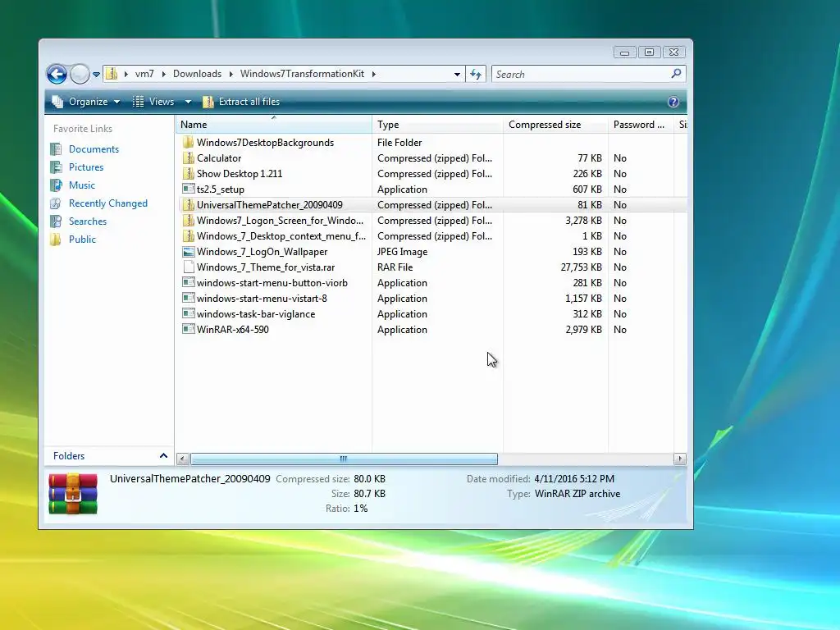Expand arrow after Windows7TransformationKit breadcrumb
840x630 pixels.
click(373, 74)
